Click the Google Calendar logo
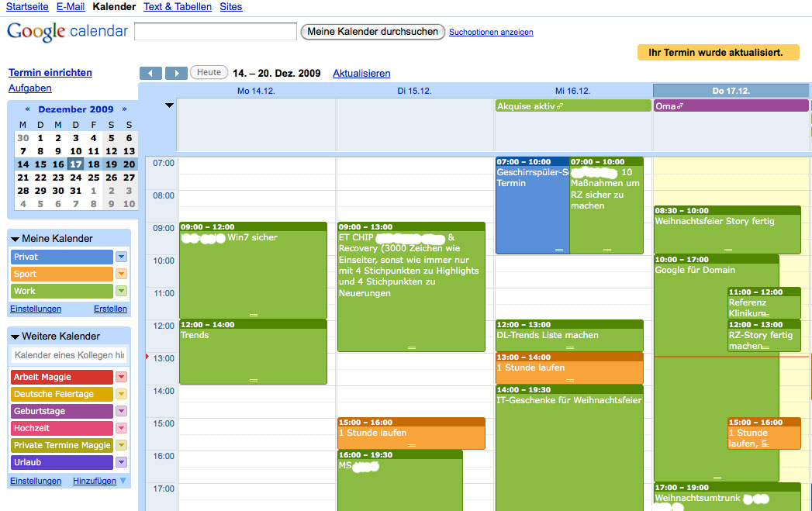The image size is (812, 511). tap(67, 32)
